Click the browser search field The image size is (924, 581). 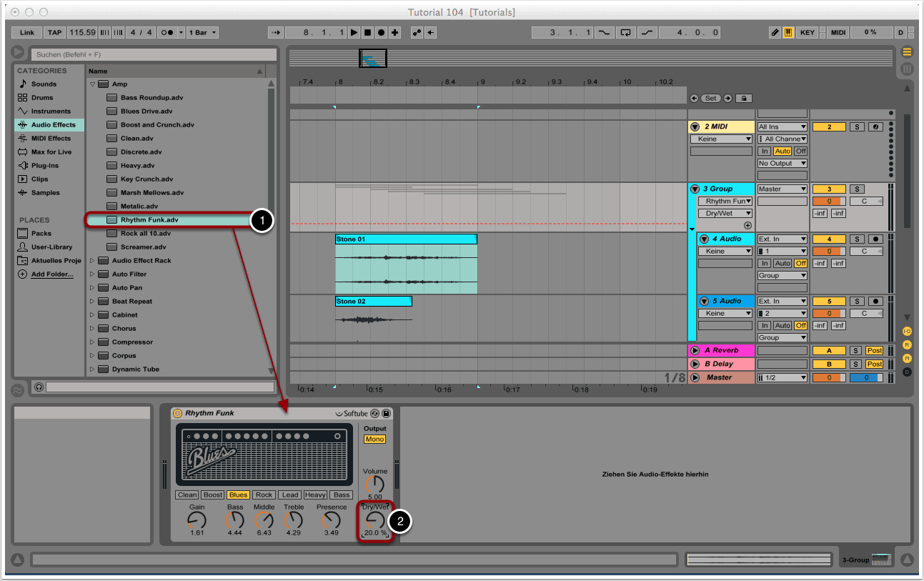[153, 54]
